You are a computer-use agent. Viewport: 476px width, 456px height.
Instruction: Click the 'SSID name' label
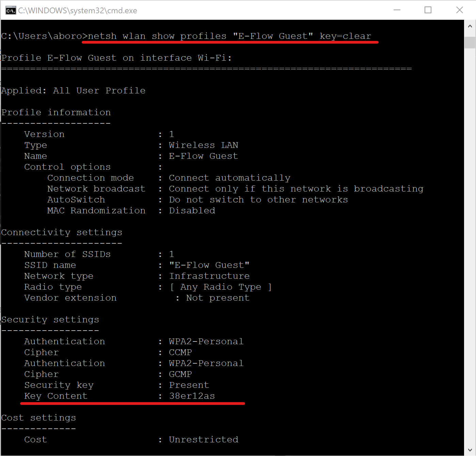[x=50, y=265]
